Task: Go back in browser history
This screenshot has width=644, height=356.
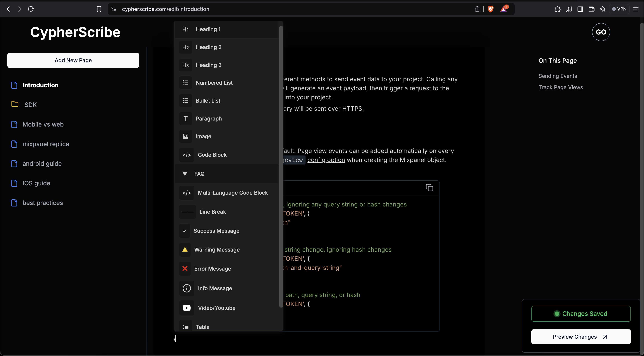Action: pyautogui.click(x=8, y=9)
